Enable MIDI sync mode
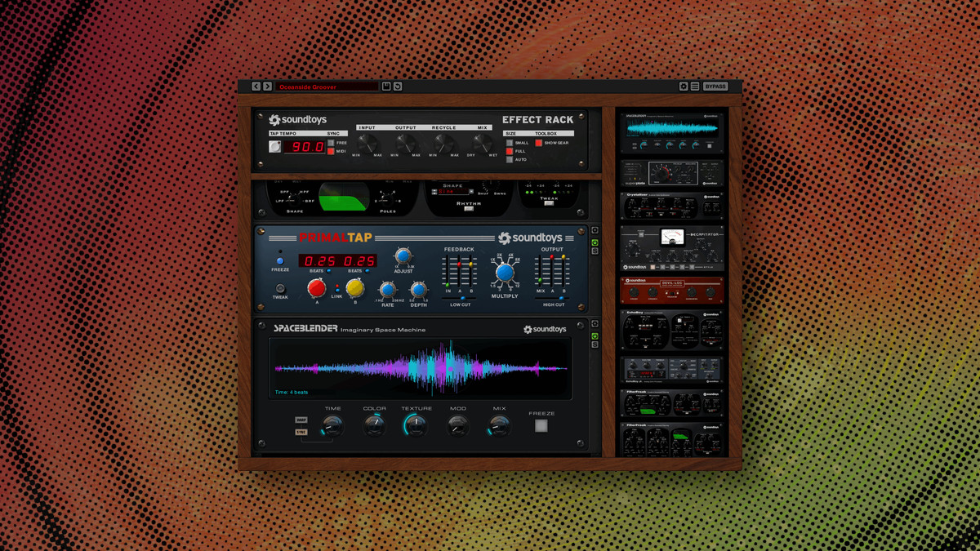 click(x=331, y=151)
